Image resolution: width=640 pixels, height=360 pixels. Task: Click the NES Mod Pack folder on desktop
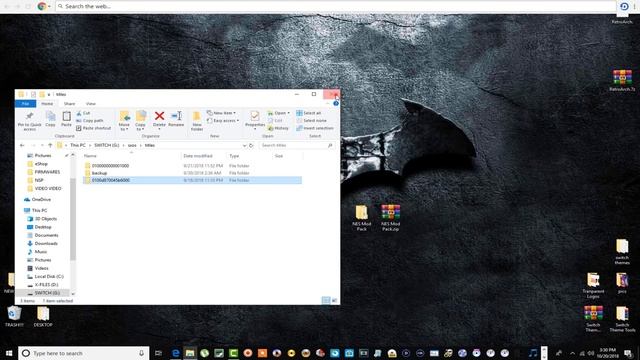coord(362,218)
